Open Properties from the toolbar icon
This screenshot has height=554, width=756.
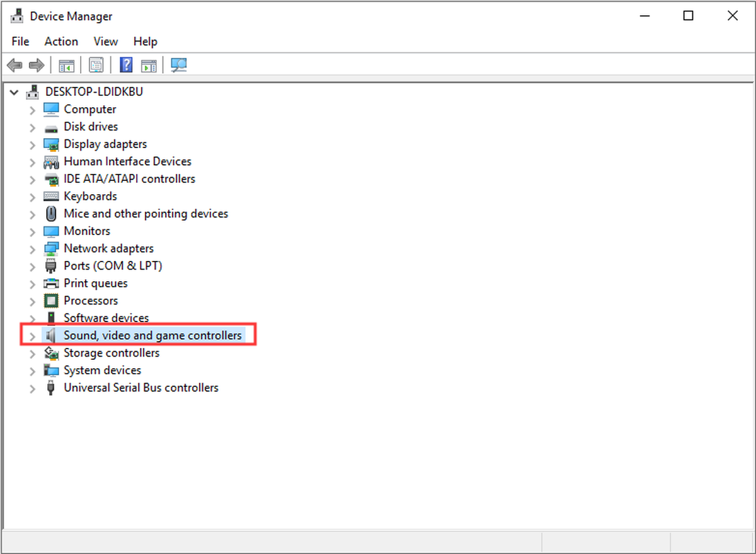tap(96, 65)
